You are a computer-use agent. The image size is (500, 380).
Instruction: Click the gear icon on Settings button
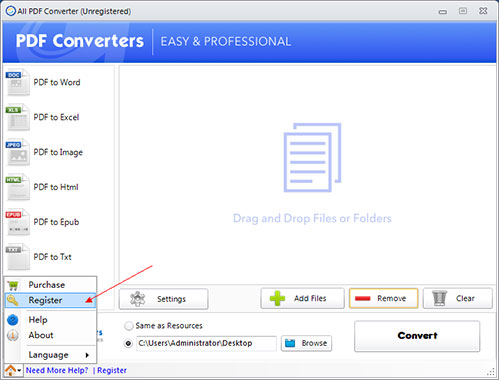138,299
